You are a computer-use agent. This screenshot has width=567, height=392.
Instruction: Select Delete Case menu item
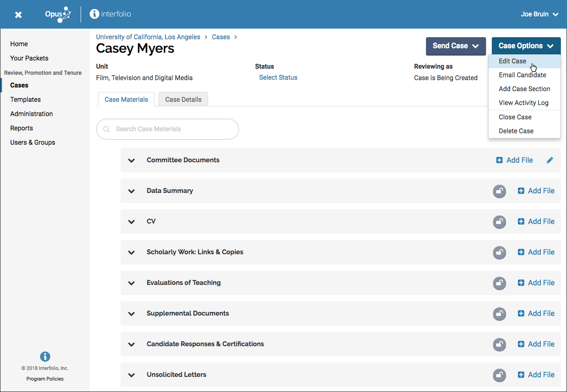point(524,131)
